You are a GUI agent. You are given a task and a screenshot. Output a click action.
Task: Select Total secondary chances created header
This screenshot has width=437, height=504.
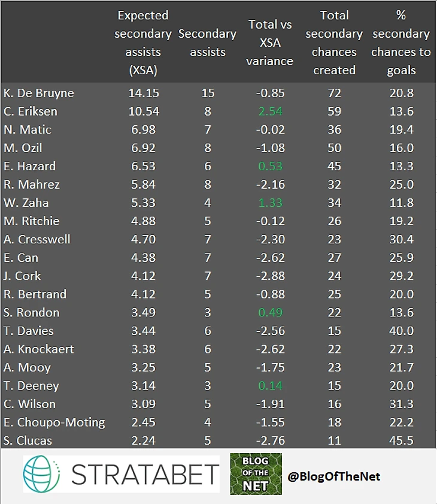[334, 43]
